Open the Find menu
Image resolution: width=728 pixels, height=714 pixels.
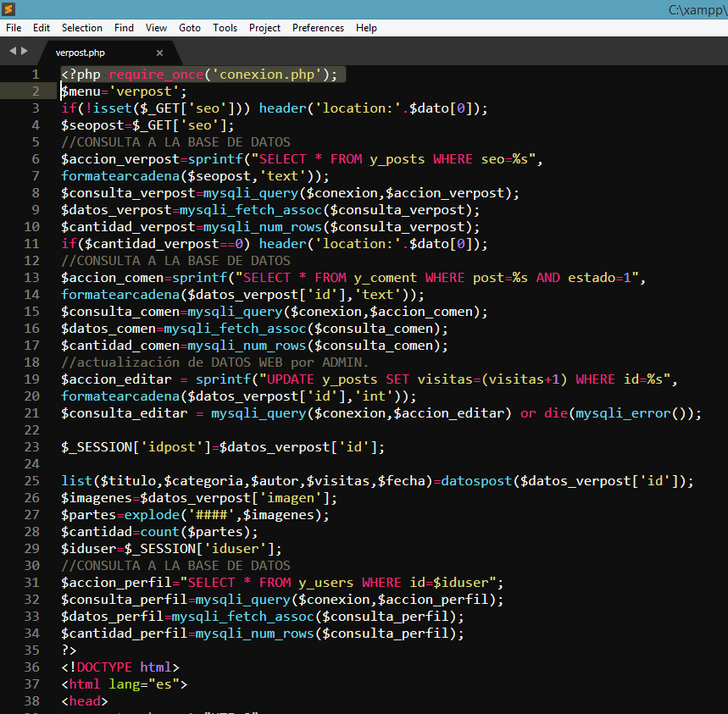(x=124, y=28)
